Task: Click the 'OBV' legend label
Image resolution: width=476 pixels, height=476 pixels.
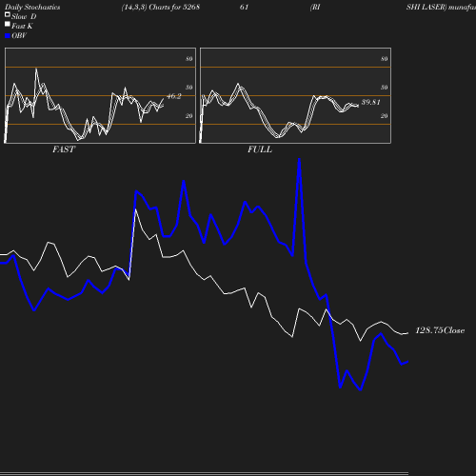Action: pyautogui.click(x=19, y=36)
